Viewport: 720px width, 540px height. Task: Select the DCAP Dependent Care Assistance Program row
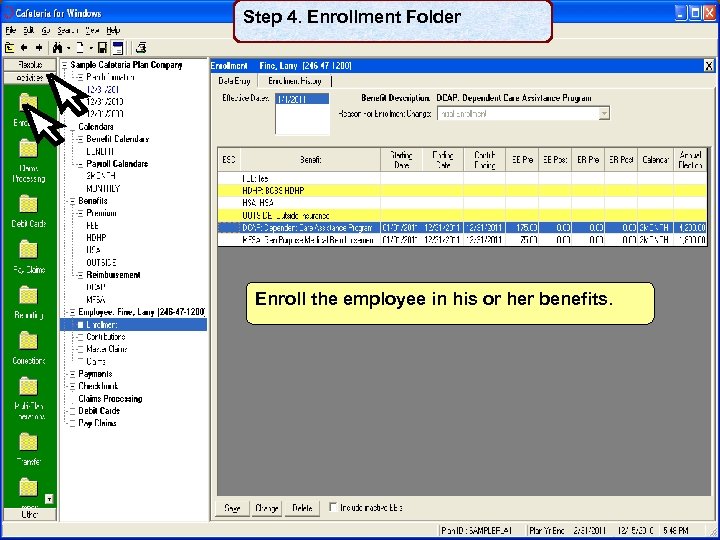coord(461,228)
